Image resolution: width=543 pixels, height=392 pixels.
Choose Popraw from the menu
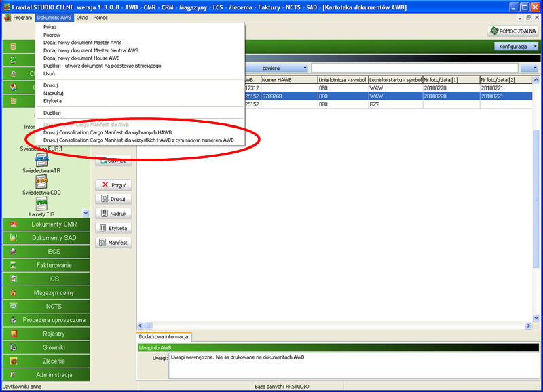pos(141,35)
